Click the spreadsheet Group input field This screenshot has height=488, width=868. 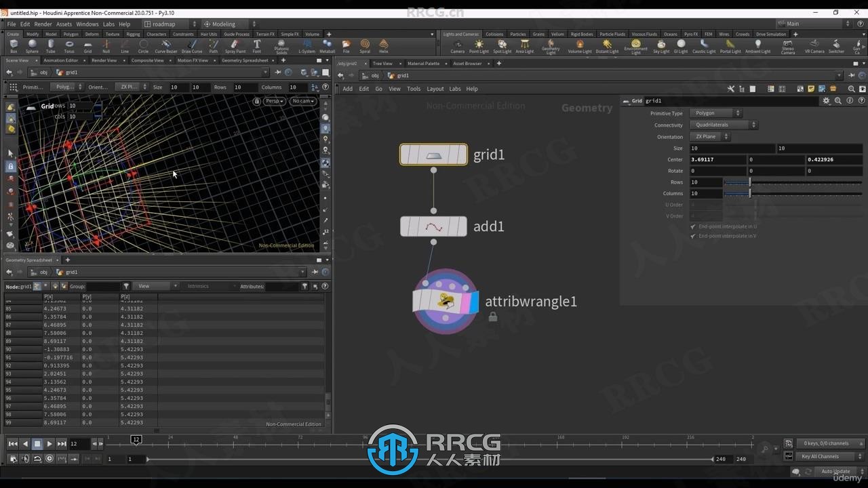tap(104, 286)
